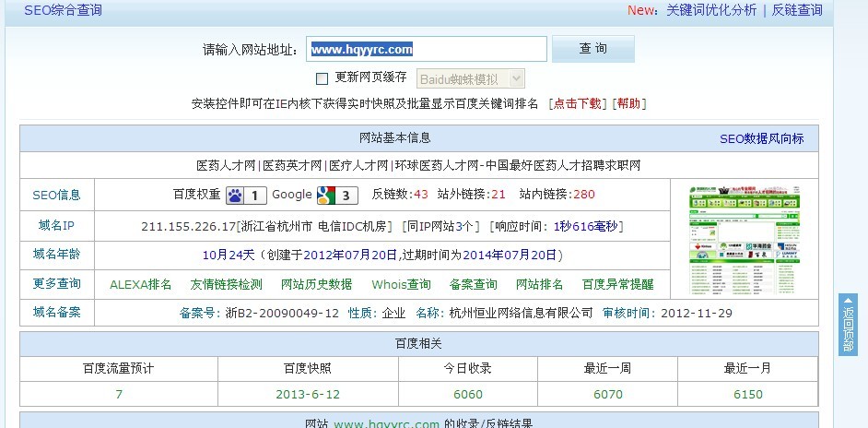Viewport: 868px width, 428px height.
Task: Open the 反链查询 link
Action: tap(797, 10)
